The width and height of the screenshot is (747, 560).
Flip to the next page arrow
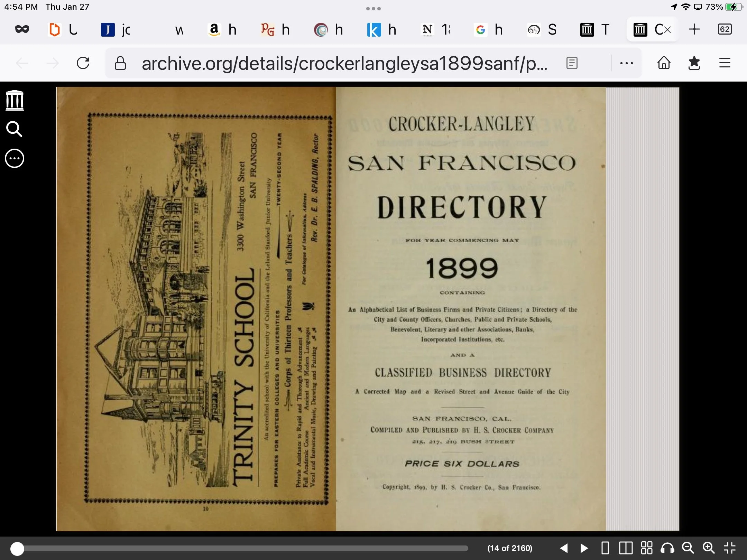click(584, 548)
